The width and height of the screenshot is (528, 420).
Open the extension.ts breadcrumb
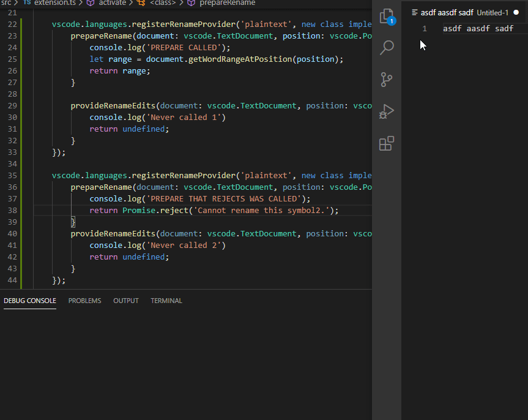(55, 2)
